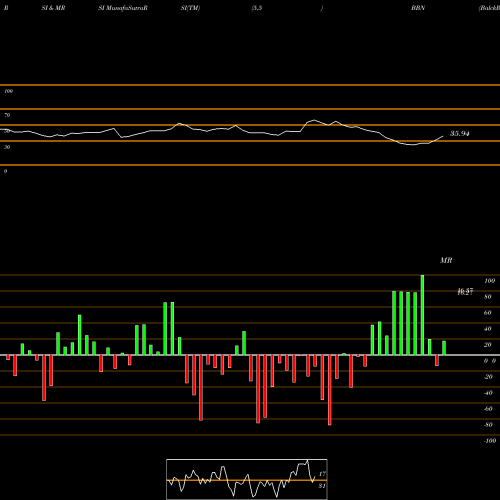Click the -60 tick on MR axis
This screenshot has width=500, height=500.
tap(488, 409)
